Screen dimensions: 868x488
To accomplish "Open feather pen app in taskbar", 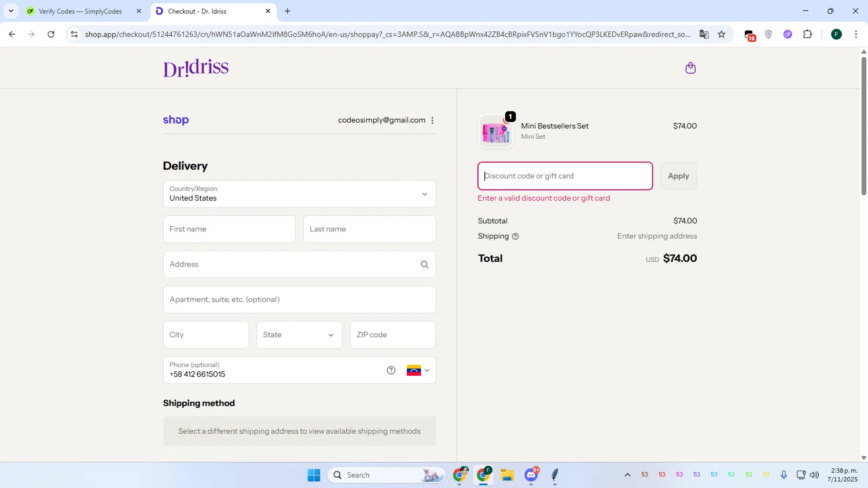I will point(554,475).
